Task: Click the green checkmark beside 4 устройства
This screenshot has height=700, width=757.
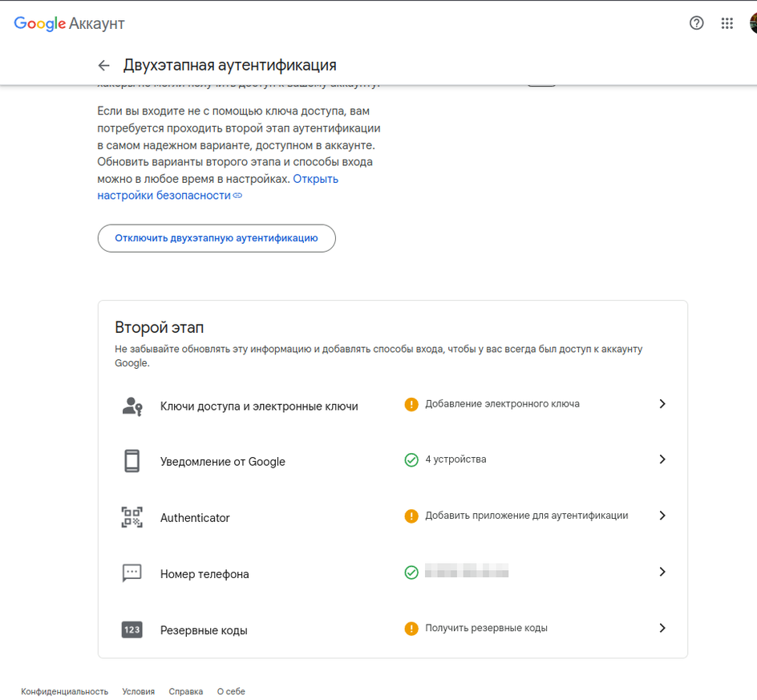Action: point(411,459)
